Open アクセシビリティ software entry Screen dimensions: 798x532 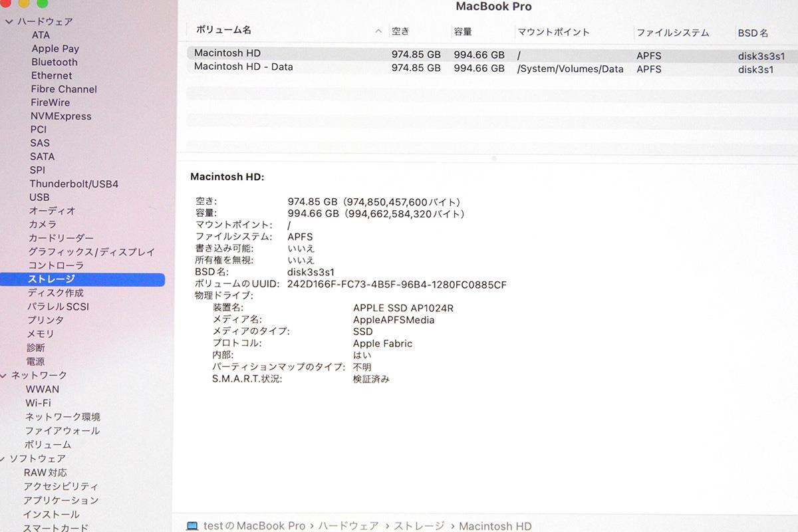(61, 487)
